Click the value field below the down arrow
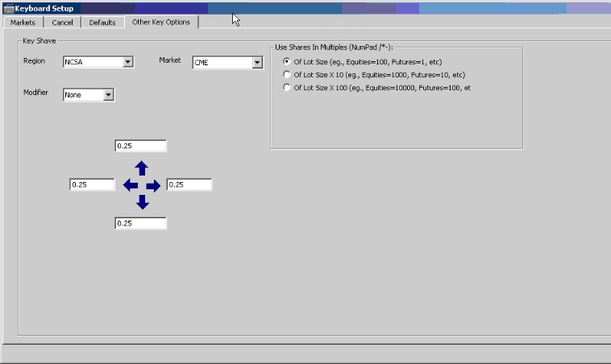Viewport: 611px width, 364px height. coord(140,224)
